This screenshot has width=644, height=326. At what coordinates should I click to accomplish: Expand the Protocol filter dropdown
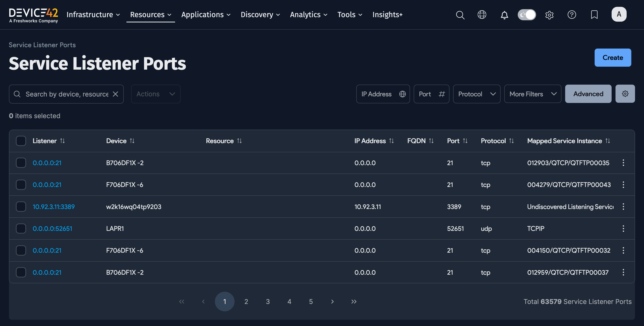point(477,94)
